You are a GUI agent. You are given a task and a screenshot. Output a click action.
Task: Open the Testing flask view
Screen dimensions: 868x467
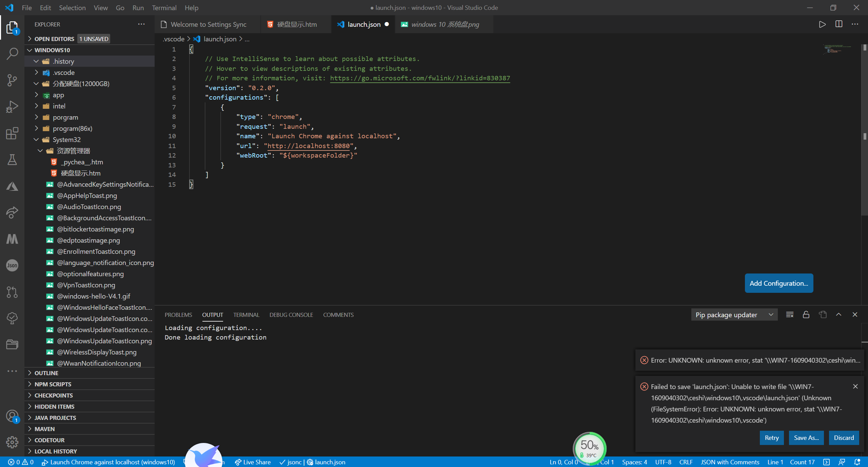(12, 160)
